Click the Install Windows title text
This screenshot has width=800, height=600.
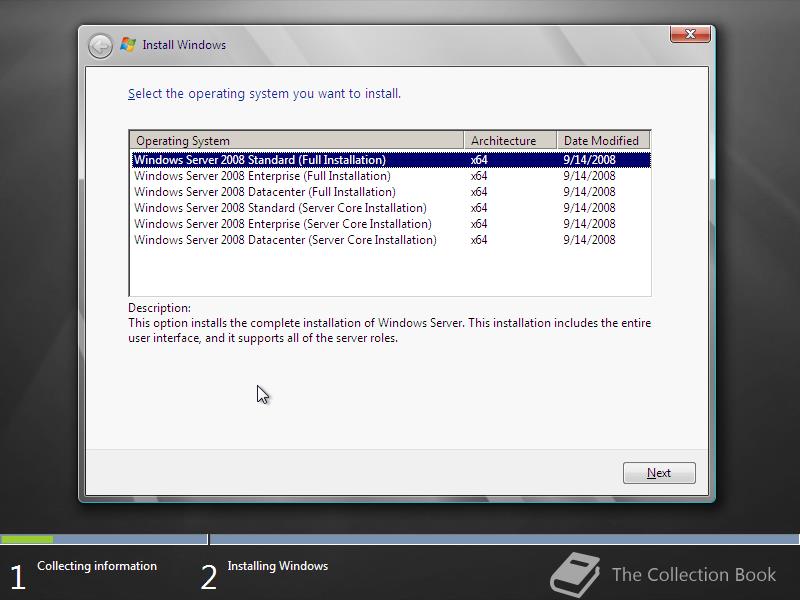pyautogui.click(x=184, y=45)
